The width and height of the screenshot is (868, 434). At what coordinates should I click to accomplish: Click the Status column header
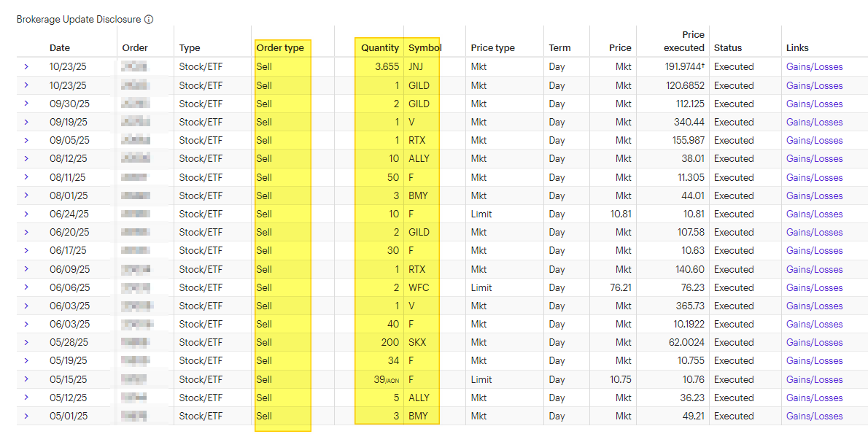(728, 48)
